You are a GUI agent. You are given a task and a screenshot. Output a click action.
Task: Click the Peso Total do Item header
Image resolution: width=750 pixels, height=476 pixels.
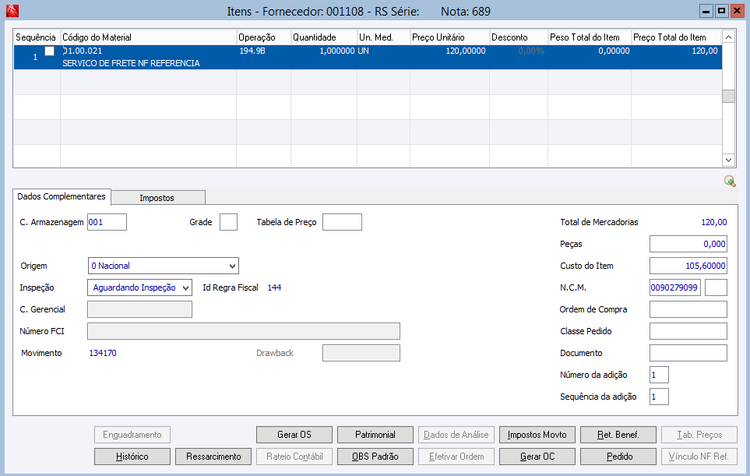[589, 37]
